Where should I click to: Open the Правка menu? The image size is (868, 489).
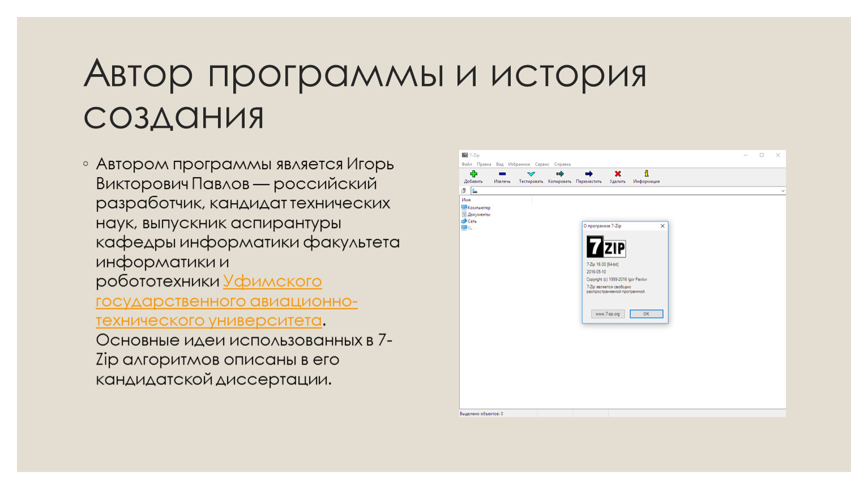(484, 164)
